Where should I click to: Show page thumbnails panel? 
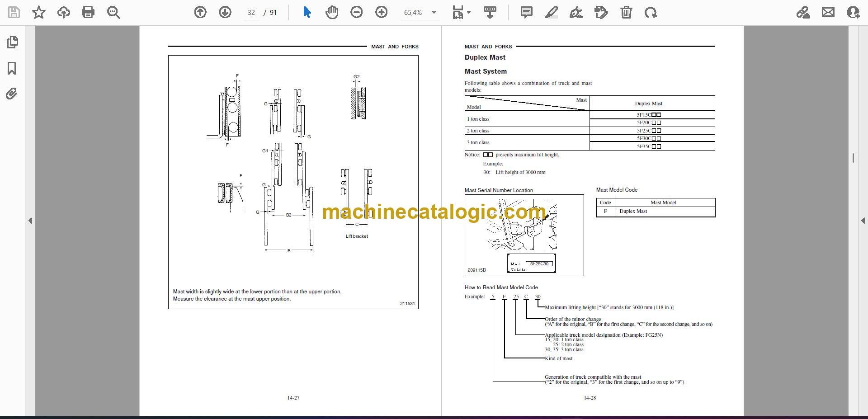12,42
